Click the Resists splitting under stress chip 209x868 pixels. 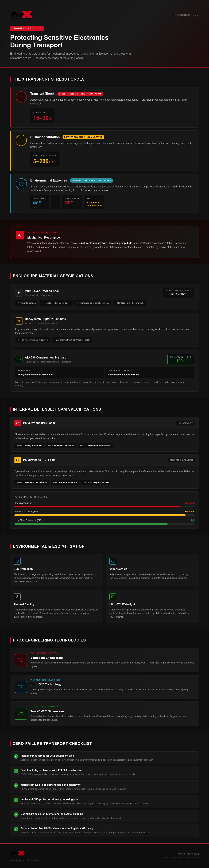point(56,303)
